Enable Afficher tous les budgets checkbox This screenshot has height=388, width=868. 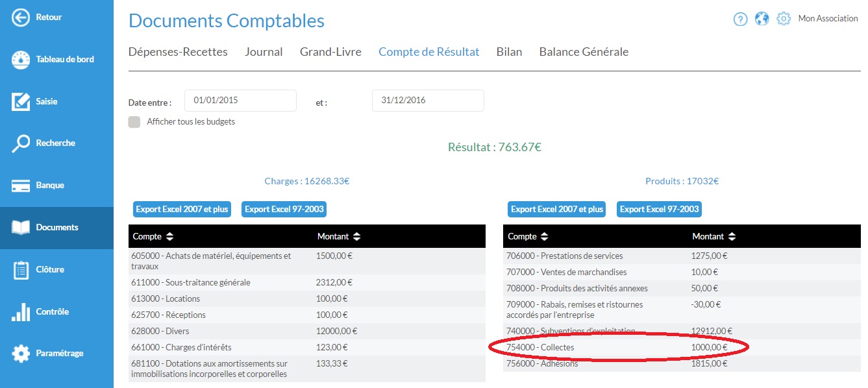tap(134, 122)
